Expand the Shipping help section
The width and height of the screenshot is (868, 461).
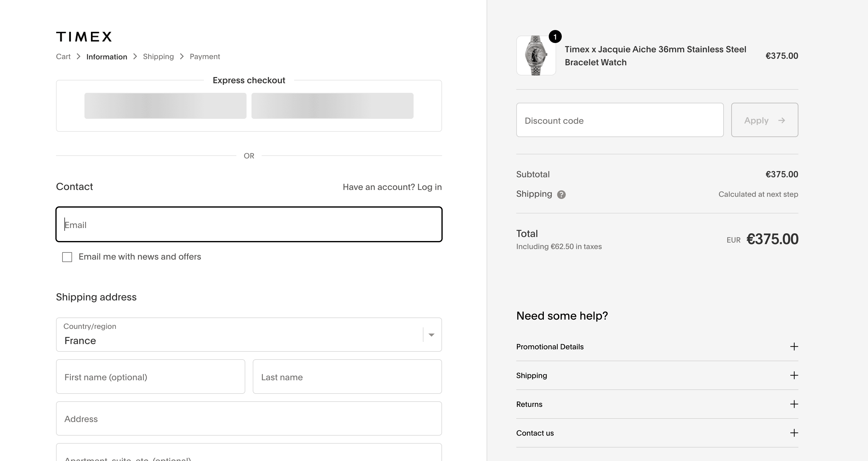coord(657,375)
